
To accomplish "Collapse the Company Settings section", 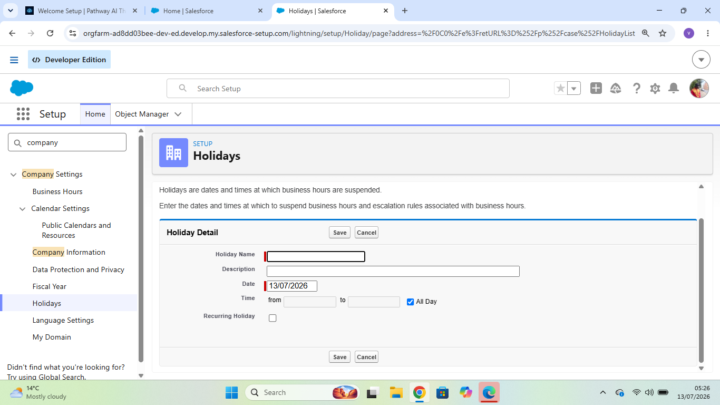I will [x=13, y=174].
